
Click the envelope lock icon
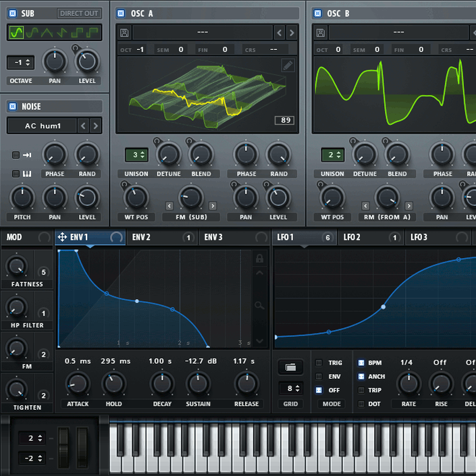click(x=259, y=259)
